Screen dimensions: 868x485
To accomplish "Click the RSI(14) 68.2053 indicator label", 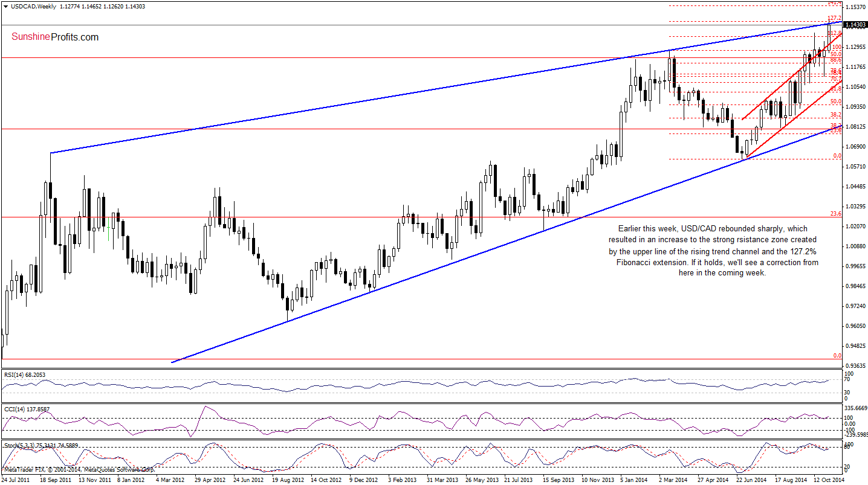I will [25, 375].
